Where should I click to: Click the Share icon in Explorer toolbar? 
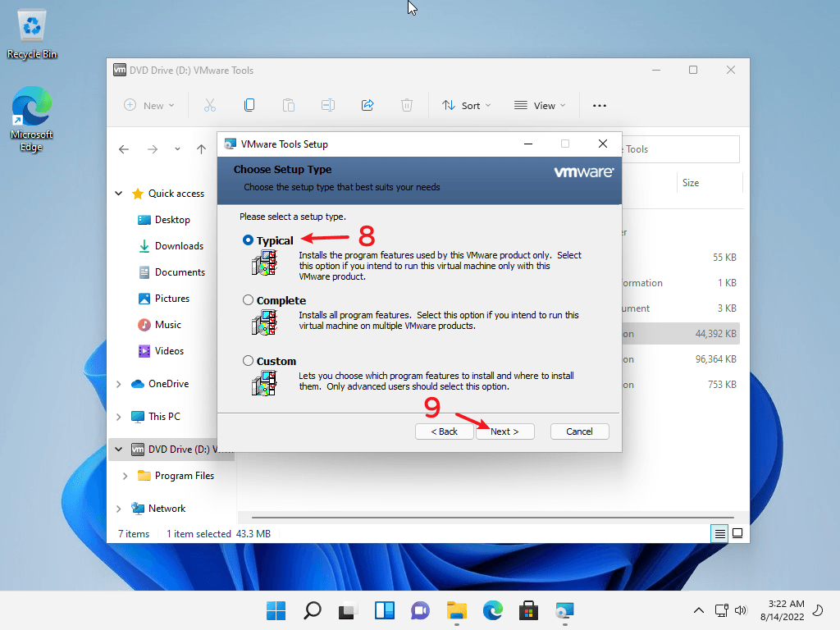tap(367, 105)
